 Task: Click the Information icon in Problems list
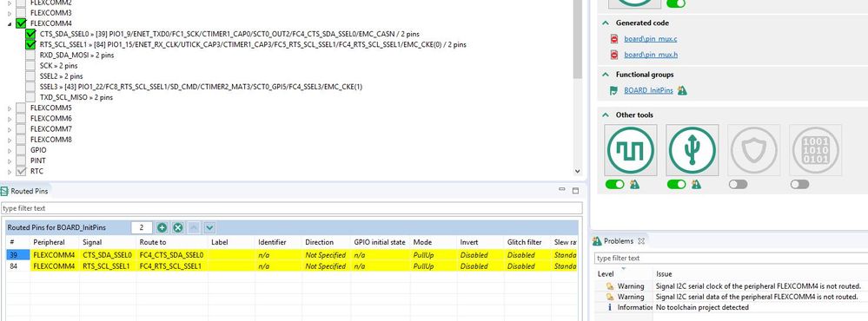pyautogui.click(x=610, y=307)
